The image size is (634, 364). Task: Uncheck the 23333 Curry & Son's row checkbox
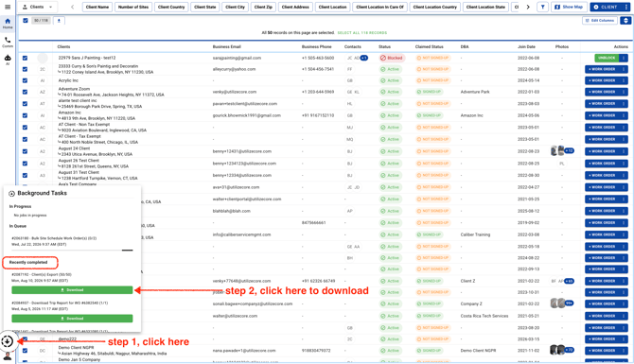pyautogui.click(x=25, y=69)
